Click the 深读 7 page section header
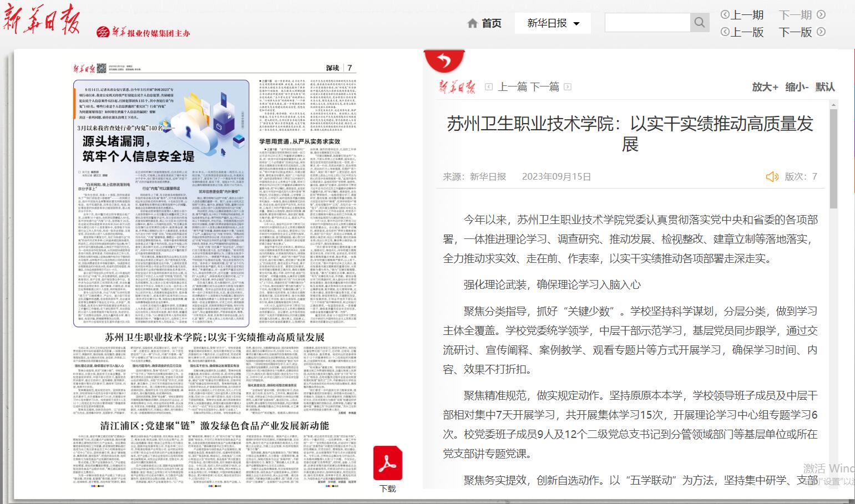 point(339,68)
